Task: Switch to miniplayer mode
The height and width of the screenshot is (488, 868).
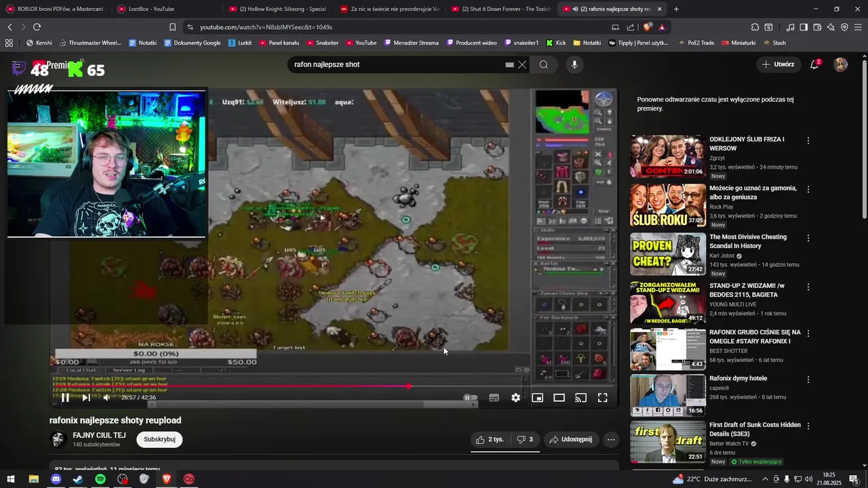Action: tap(537, 398)
